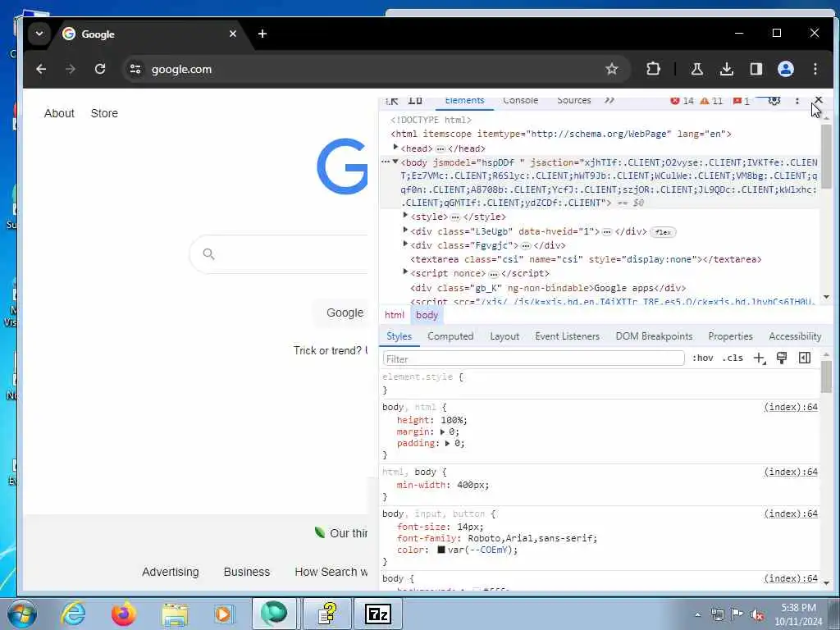This screenshot has height=630, width=840.
Task: Select the Google apps div line
Action: (x=548, y=288)
